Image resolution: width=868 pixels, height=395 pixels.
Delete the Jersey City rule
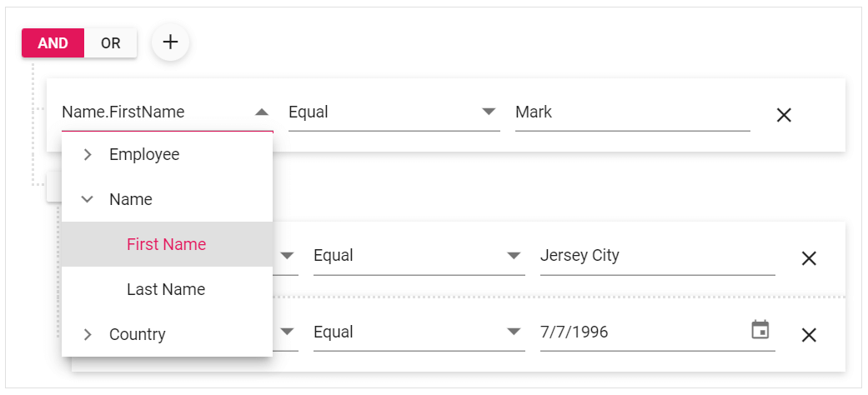[808, 258]
